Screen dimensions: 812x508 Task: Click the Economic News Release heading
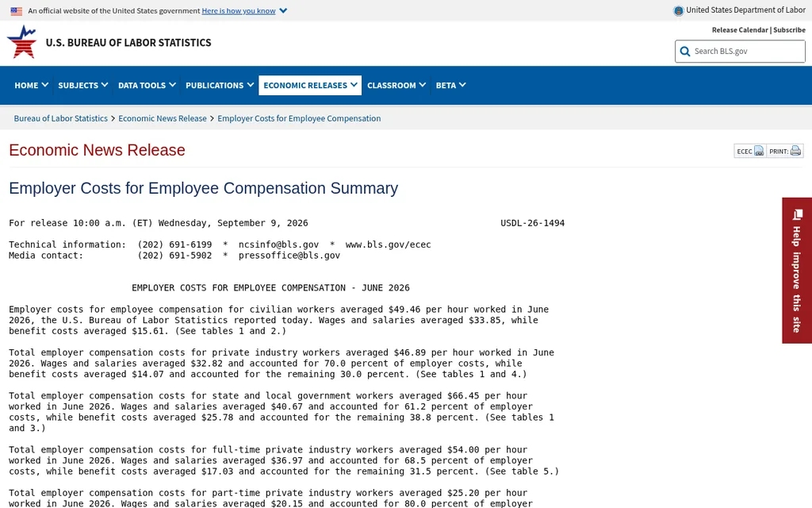[x=97, y=150]
